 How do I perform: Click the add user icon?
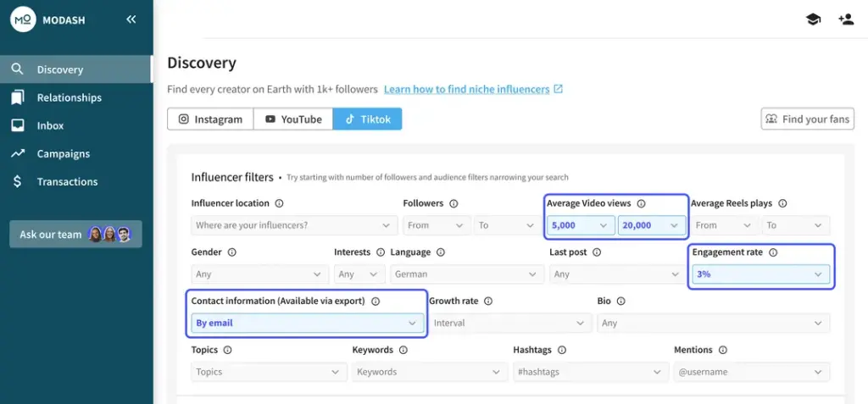(x=845, y=19)
